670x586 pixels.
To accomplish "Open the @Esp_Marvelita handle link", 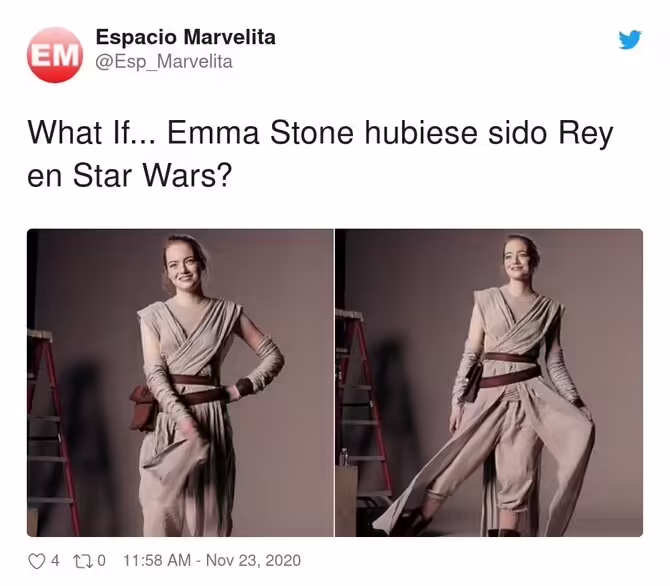I will pos(164,62).
